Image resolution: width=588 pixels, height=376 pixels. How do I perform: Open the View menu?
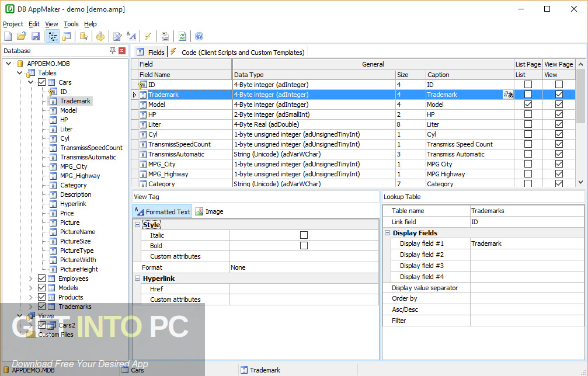point(51,24)
